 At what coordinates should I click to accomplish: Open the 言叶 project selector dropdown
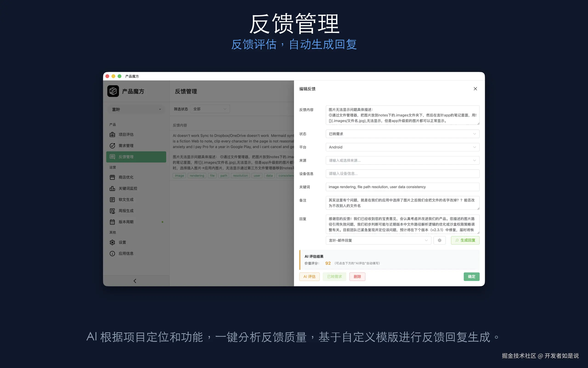136,109
